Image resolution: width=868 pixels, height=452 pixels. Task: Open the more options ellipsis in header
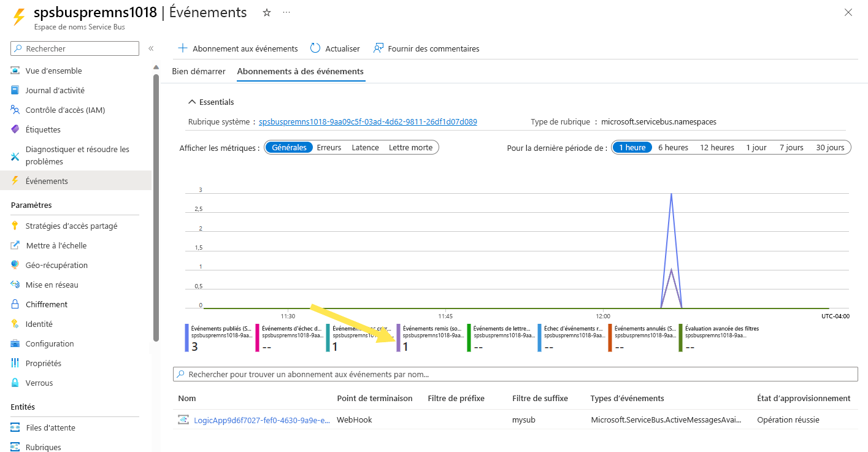coord(286,12)
